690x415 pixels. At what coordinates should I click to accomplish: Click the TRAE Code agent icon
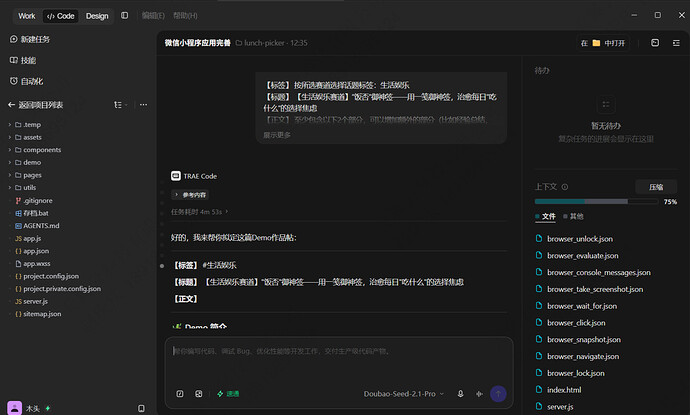(x=176, y=176)
